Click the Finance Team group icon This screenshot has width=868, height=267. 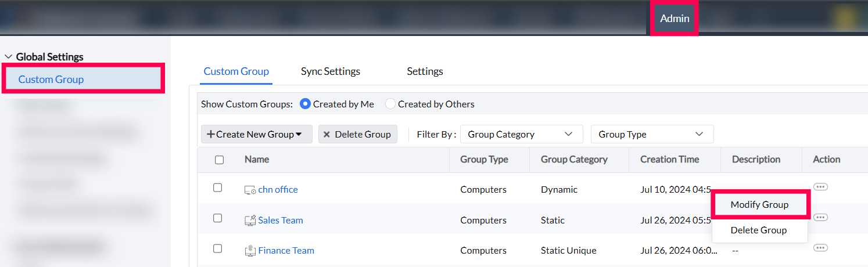(x=250, y=251)
